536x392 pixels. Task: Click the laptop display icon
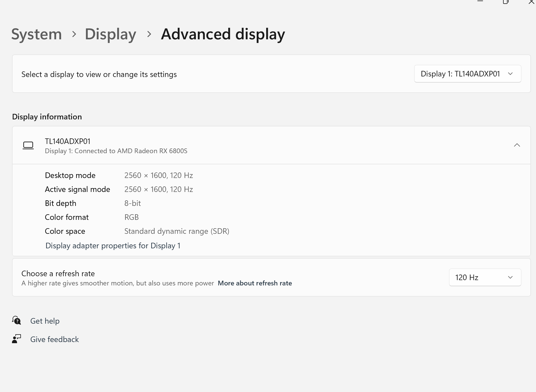click(28, 145)
